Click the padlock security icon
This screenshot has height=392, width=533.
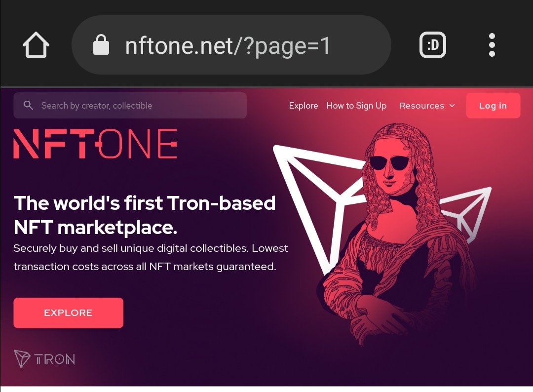pos(101,44)
